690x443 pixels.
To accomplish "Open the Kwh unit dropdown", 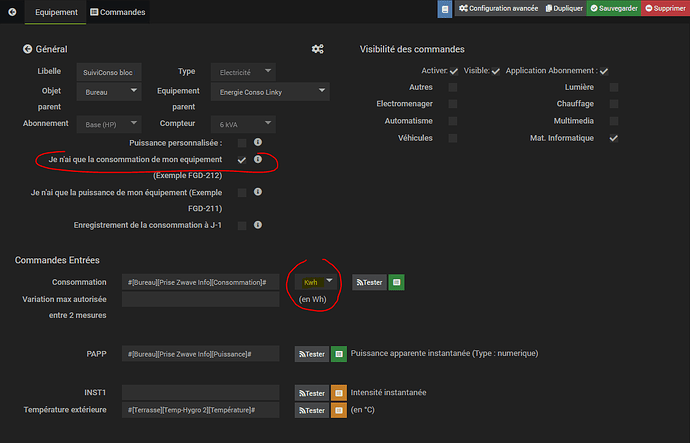I will pos(315,283).
